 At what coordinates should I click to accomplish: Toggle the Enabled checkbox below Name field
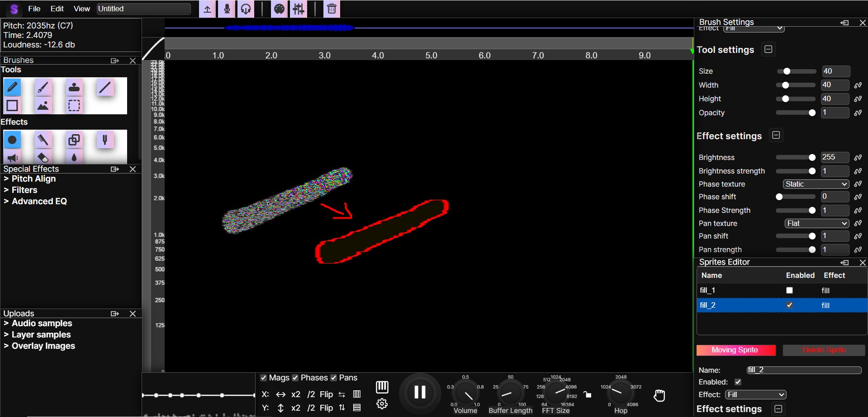tap(738, 382)
